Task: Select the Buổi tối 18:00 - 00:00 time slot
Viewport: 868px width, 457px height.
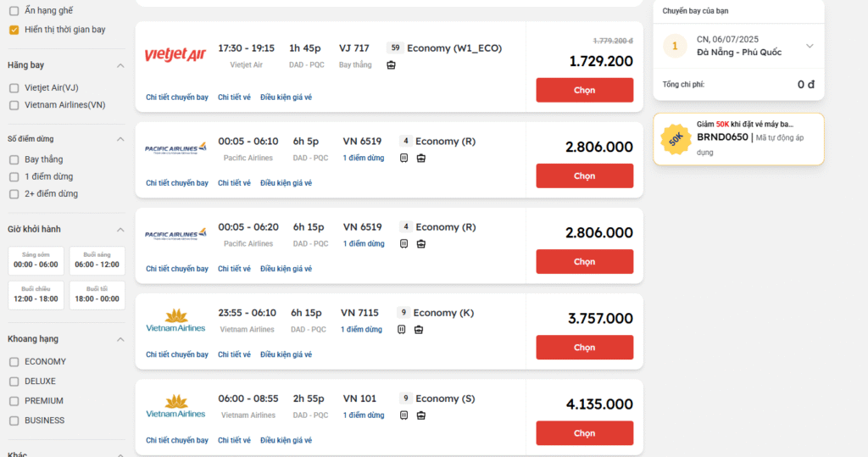Action: point(97,295)
